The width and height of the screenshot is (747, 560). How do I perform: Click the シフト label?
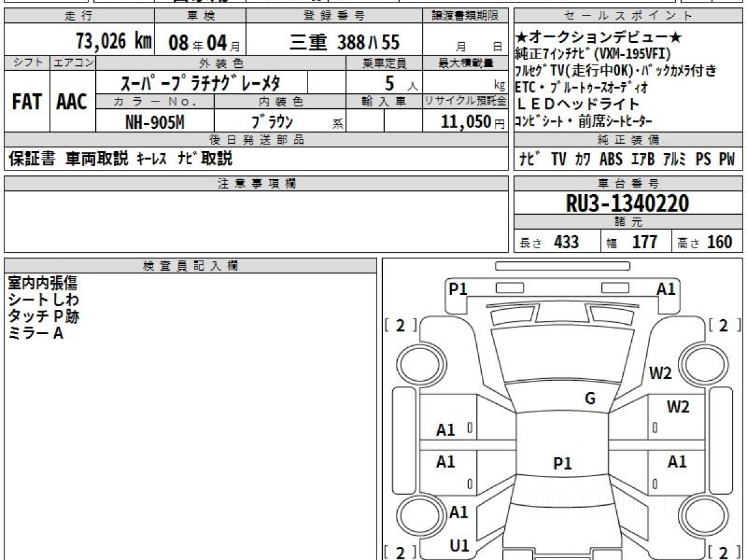tap(27, 63)
